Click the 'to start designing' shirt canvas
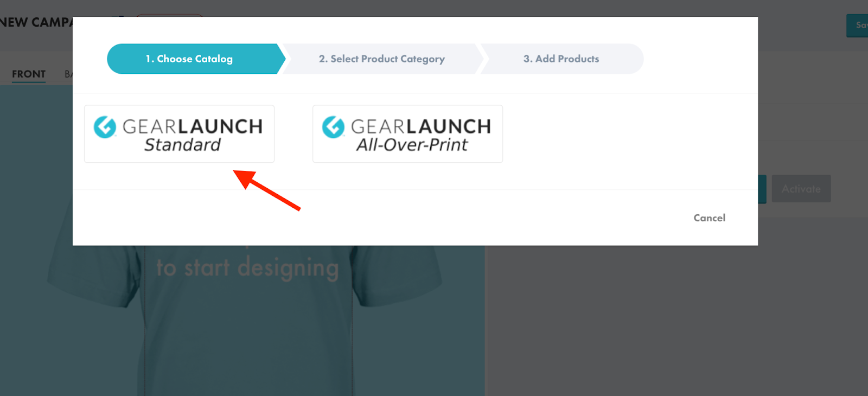 [247, 269]
